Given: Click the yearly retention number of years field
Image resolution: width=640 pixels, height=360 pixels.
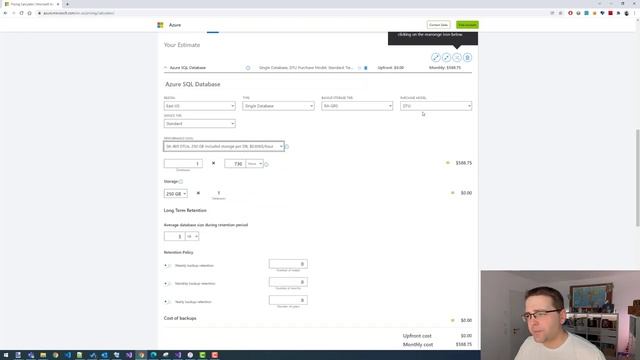Looking at the screenshot, I should (288, 300).
